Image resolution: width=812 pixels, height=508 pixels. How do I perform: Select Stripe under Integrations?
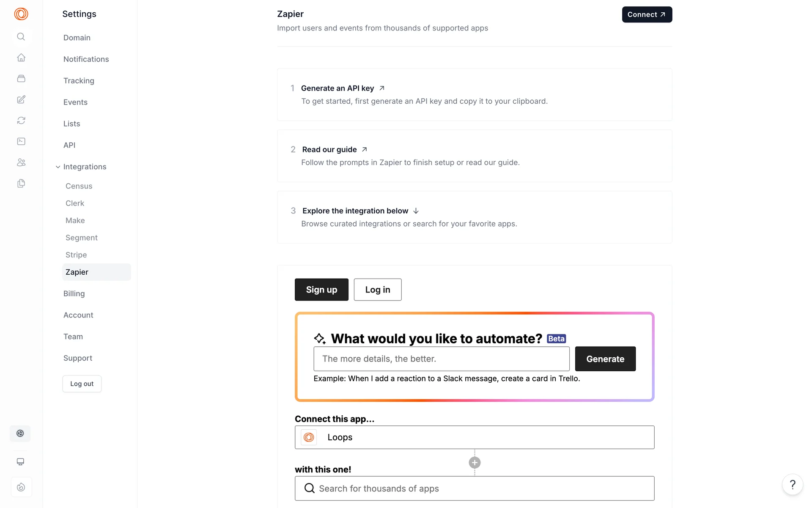pyautogui.click(x=76, y=255)
